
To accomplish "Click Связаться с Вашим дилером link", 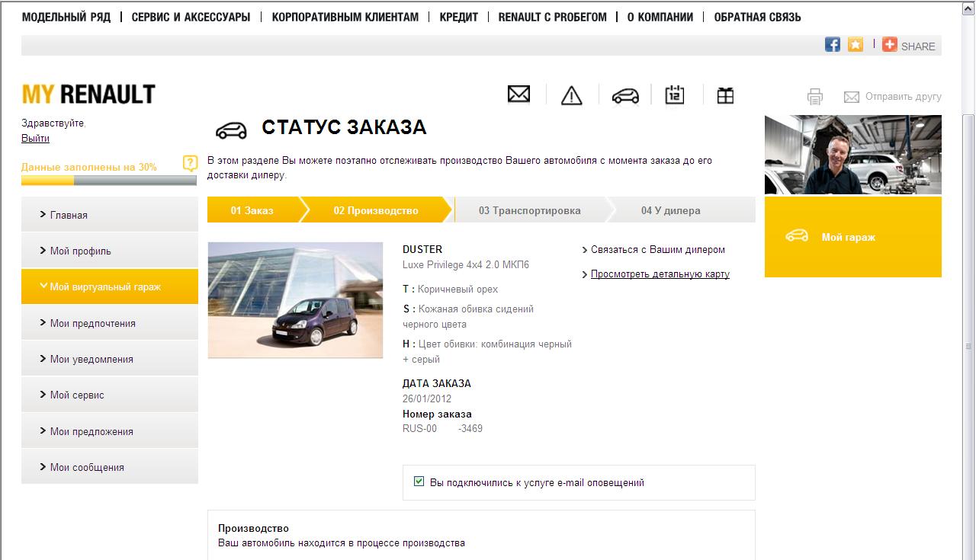I will (x=658, y=249).
